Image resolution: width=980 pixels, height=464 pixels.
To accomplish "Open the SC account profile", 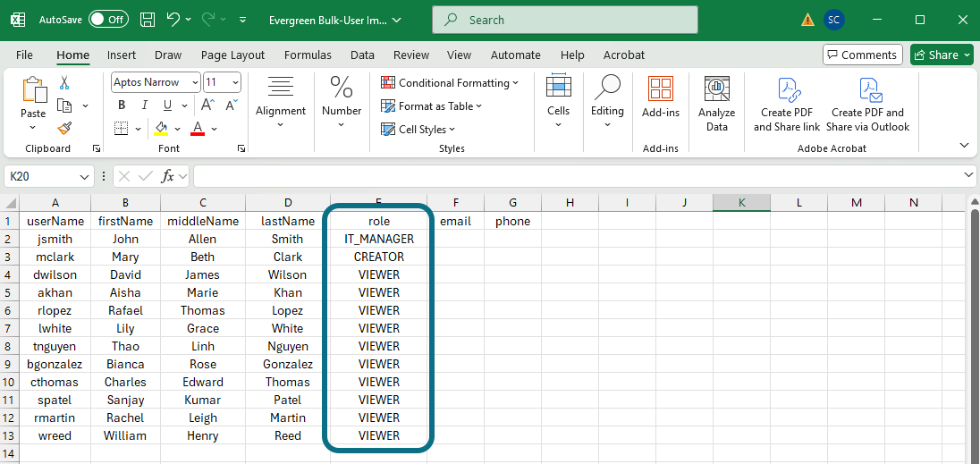I will coord(833,20).
